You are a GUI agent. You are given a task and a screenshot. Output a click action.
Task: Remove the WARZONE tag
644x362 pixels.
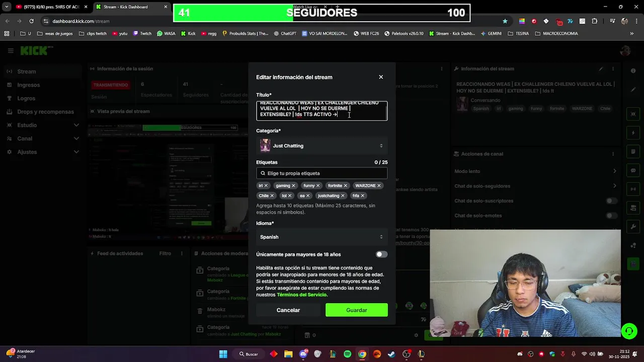coord(379,186)
